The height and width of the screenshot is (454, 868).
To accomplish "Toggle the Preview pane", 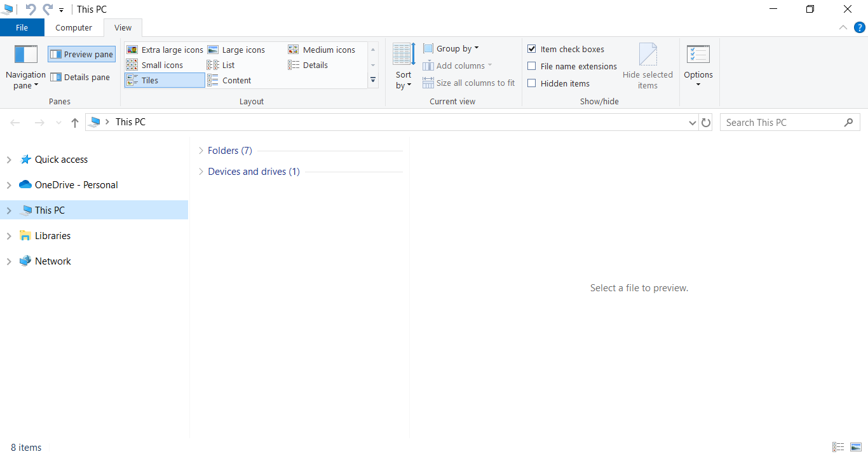I will [x=81, y=53].
